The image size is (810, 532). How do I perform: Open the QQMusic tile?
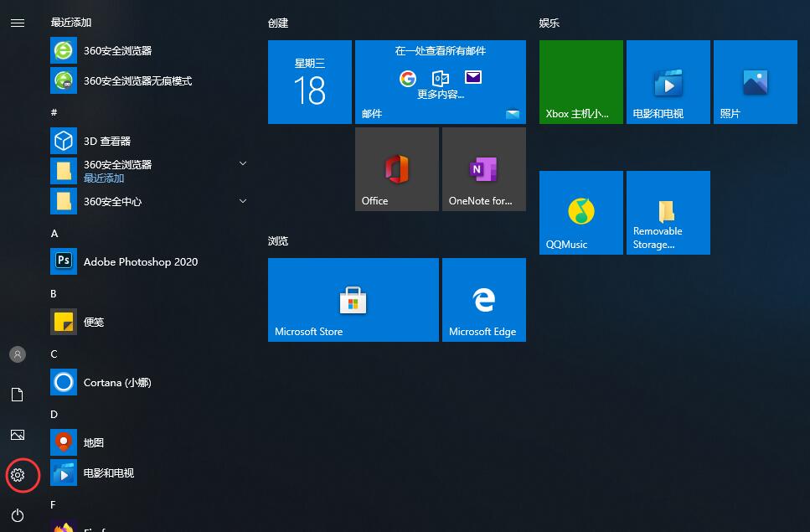pos(581,213)
